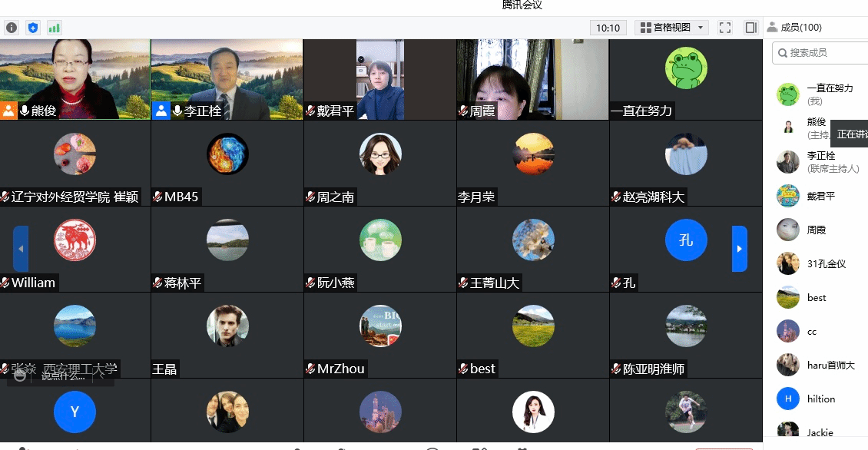Click the 10:10 meeting timer
868x450 pixels.
point(608,28)
